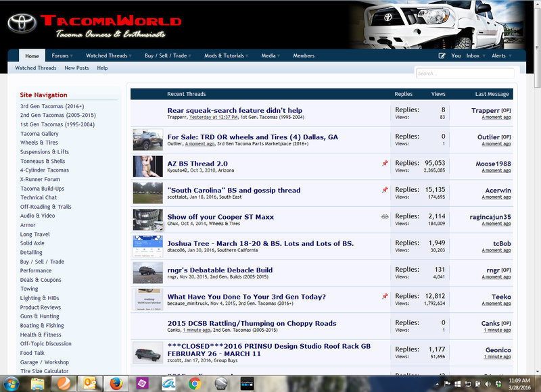Open thread Rear squeak-search feature didn't help

point(235,110)
